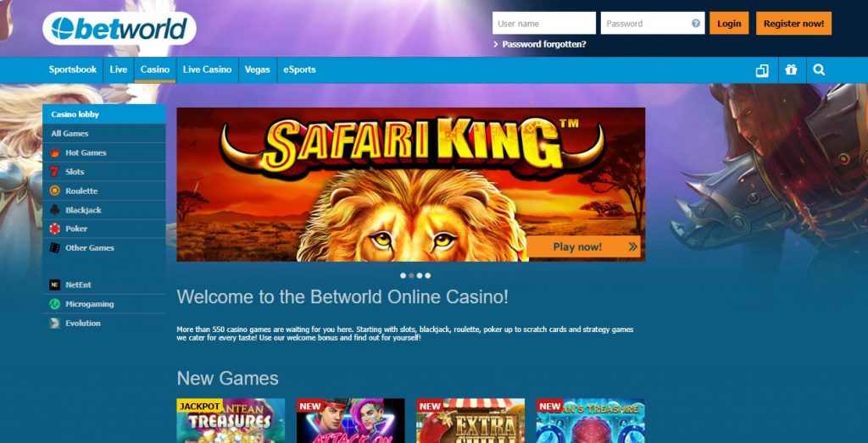Screen dimensions: 868x443
Task: Select the Hot Games flame icon
Action: pos(55,152)
